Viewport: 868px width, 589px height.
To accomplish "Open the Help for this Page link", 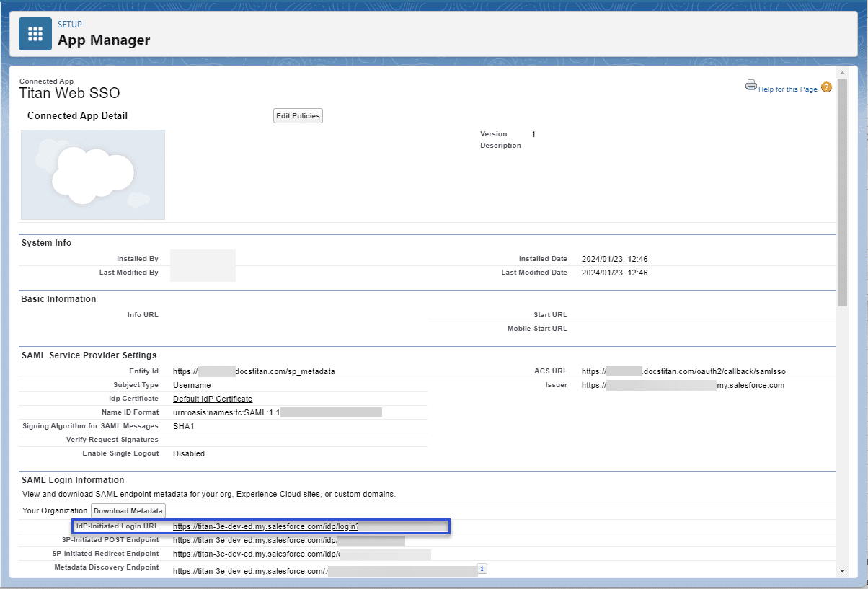I will click(x=787, y=89).
